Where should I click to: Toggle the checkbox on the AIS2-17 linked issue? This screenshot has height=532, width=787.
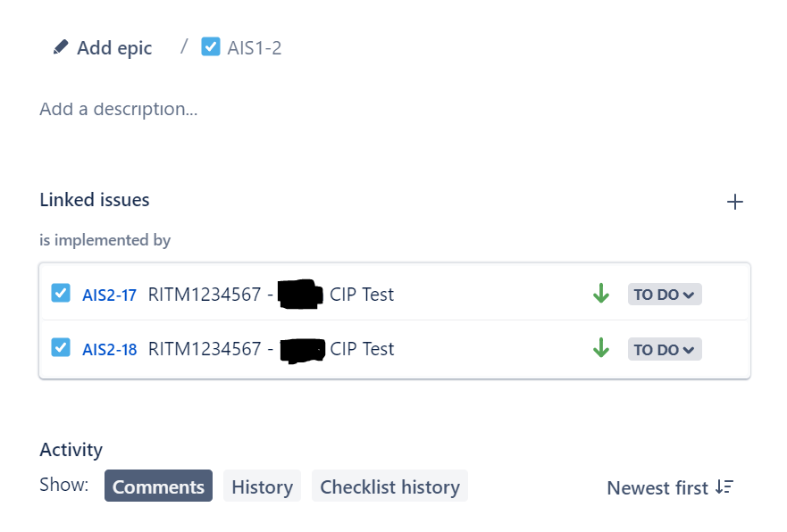(x=60, y=292)
